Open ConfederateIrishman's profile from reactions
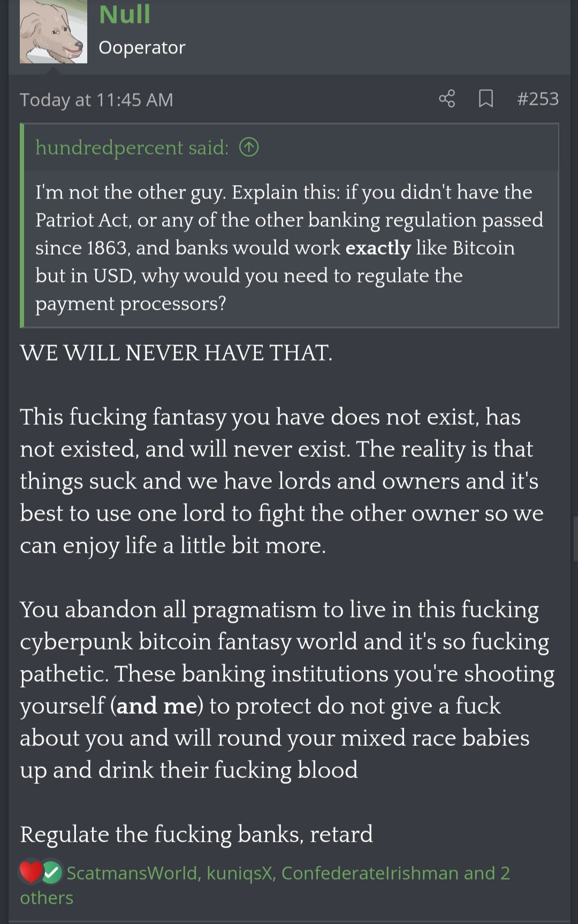Screen dimensions: 578x924 click(370, 873)
